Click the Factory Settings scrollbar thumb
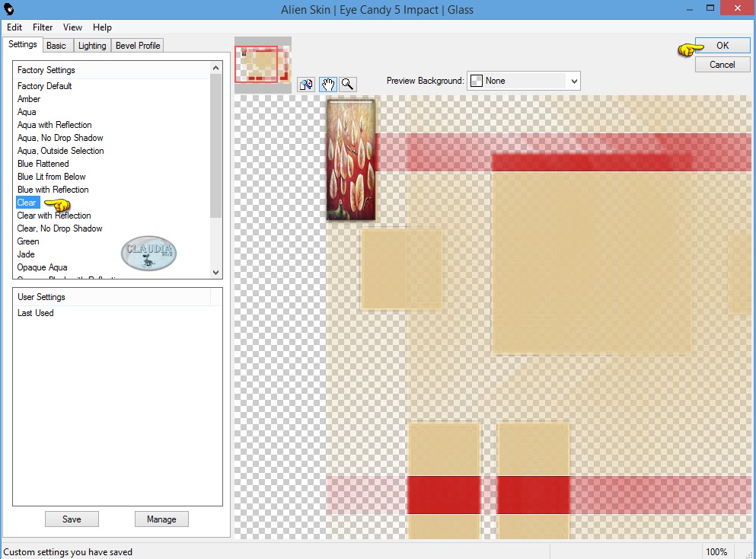The width and height of the screenshot is (756, 559). coord(216,145)
